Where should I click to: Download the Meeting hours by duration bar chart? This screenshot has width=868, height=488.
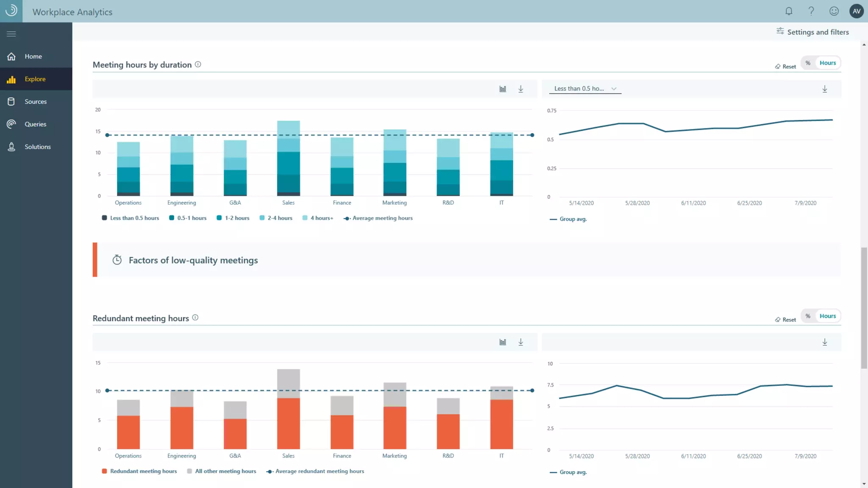coord(521,89)
